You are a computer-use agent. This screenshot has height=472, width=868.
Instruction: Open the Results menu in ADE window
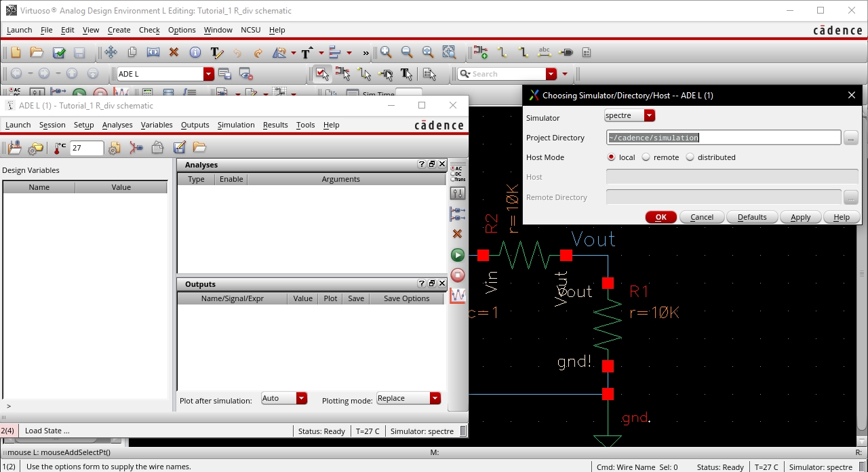275,125
